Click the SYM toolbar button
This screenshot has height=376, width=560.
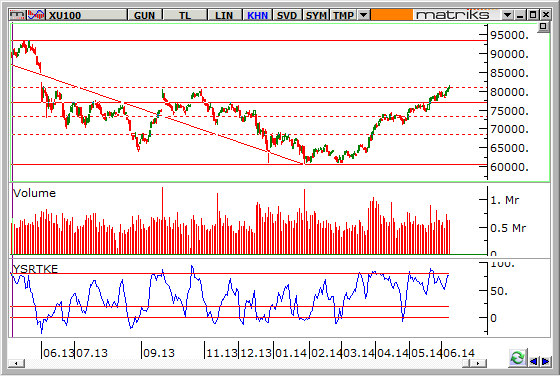(316, 15)
